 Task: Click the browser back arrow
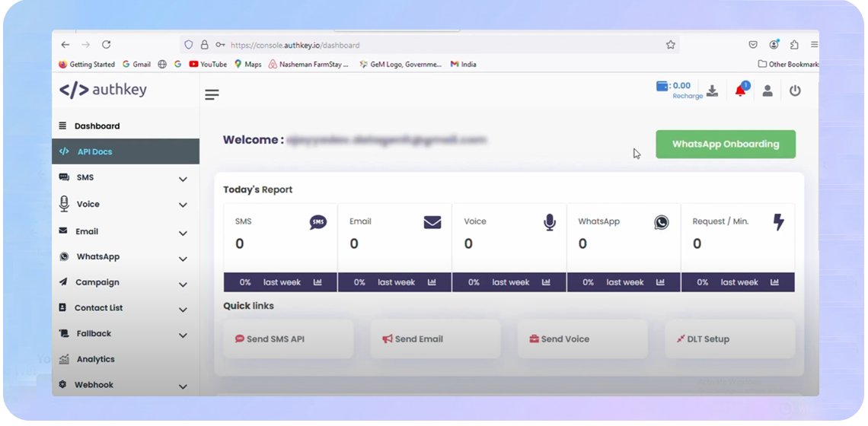coord(65,45)
